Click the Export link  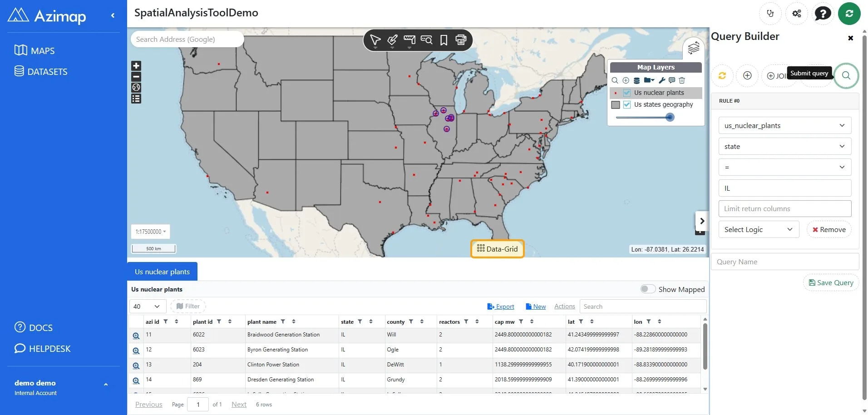[x=501, y=306]
